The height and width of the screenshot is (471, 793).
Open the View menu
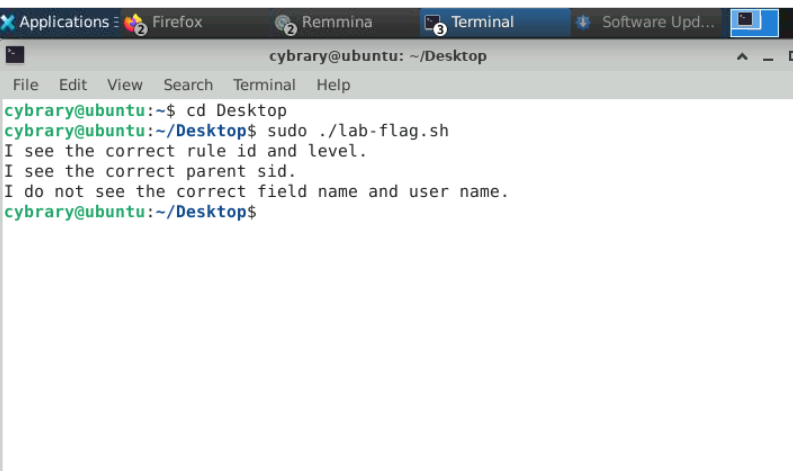tap(125, 85)
